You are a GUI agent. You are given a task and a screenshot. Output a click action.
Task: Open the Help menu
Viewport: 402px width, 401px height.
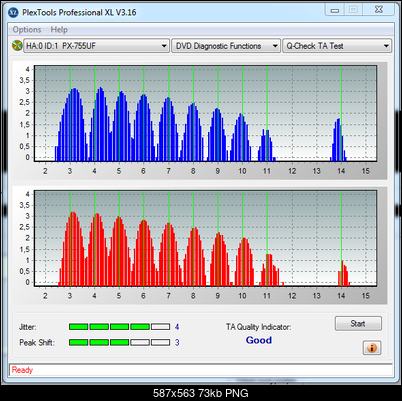[59, 30]
